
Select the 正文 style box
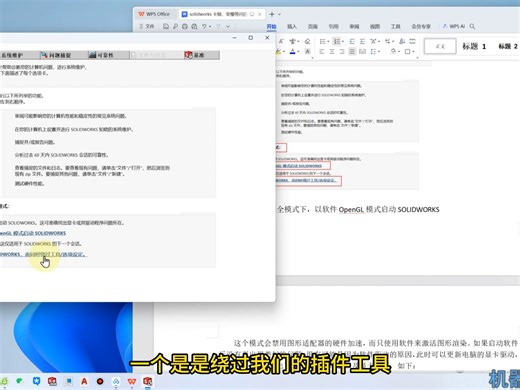(x=440, y=46)
